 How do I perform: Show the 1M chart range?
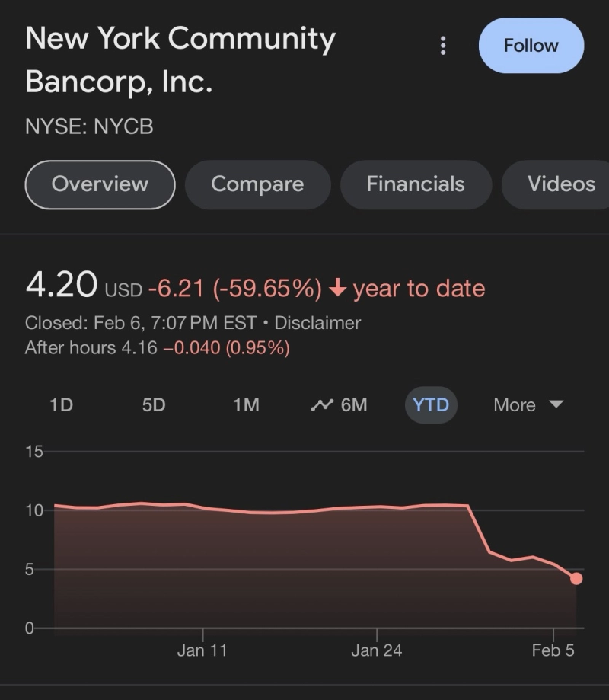coord(246,405)
